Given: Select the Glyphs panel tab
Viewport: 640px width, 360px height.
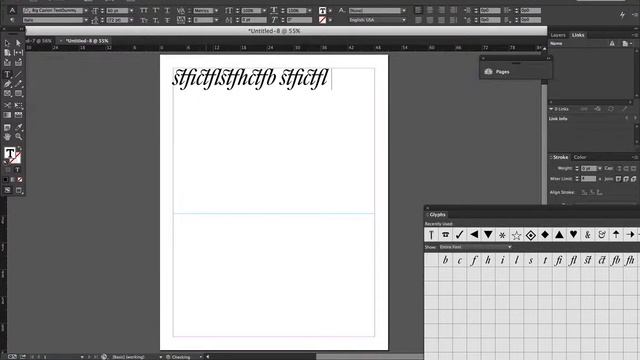Looking at the screenshot, I should 437,215.
